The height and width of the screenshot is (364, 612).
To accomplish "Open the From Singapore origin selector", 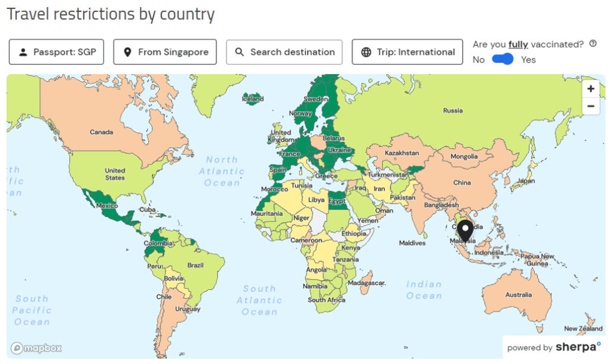I will [165, 52].
